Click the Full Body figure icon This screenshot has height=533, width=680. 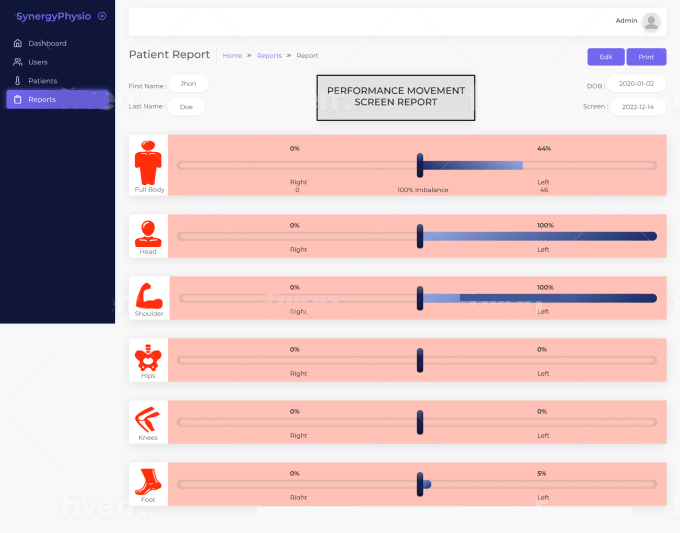(148, 160)
